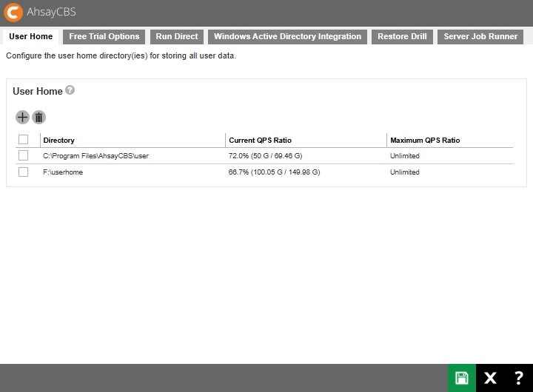Open the Server Job Runner tab
533x392 pixels.
point(480,36)
